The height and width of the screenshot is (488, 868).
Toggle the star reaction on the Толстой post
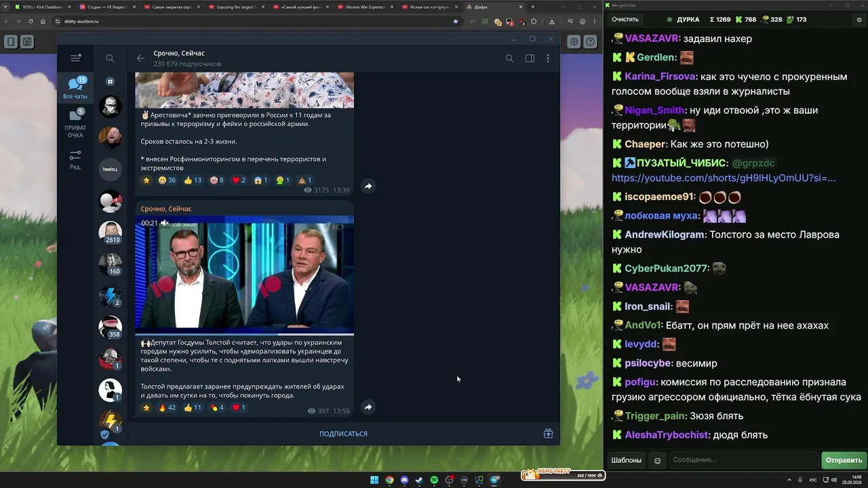[146, 407]
